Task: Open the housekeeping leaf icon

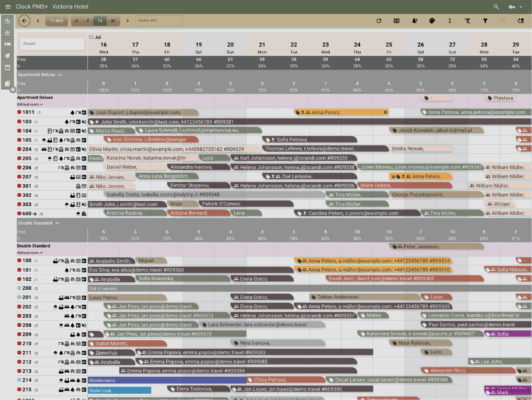Action: click(7, 56)
